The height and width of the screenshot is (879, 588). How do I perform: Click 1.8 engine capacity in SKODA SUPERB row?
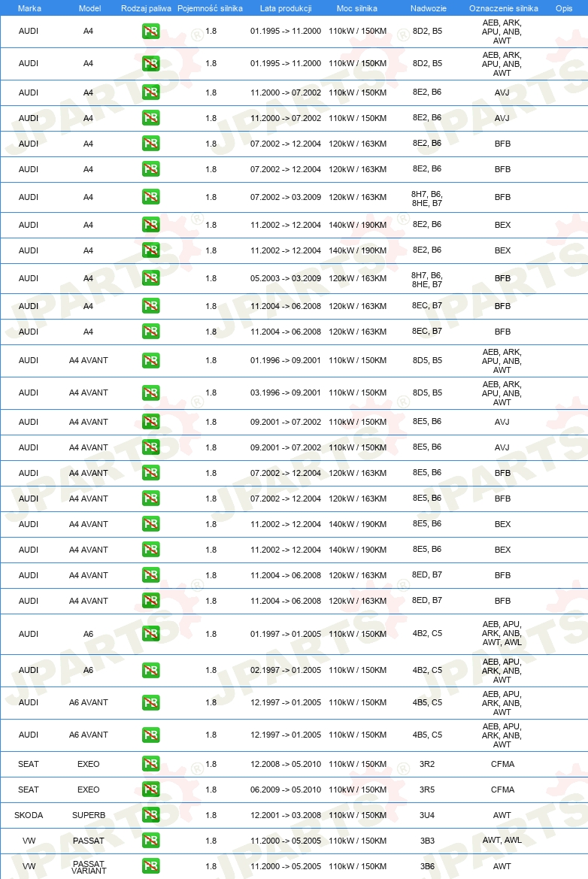211,815
